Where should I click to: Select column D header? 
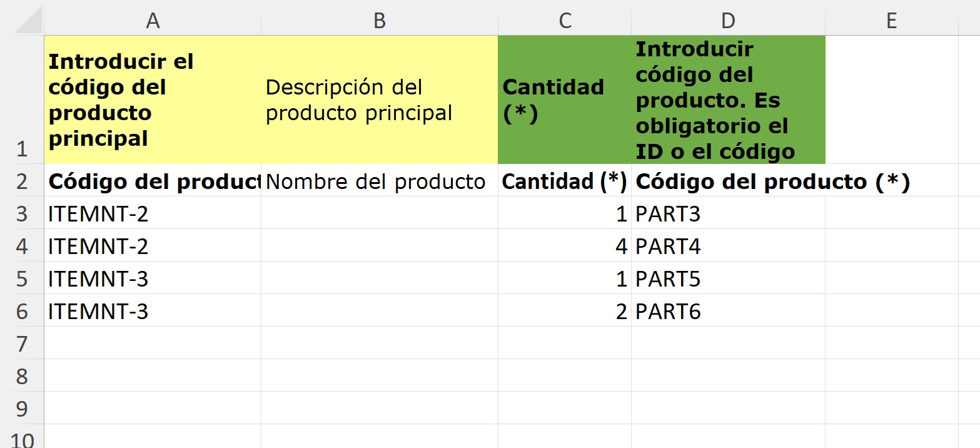pos(728,21)
